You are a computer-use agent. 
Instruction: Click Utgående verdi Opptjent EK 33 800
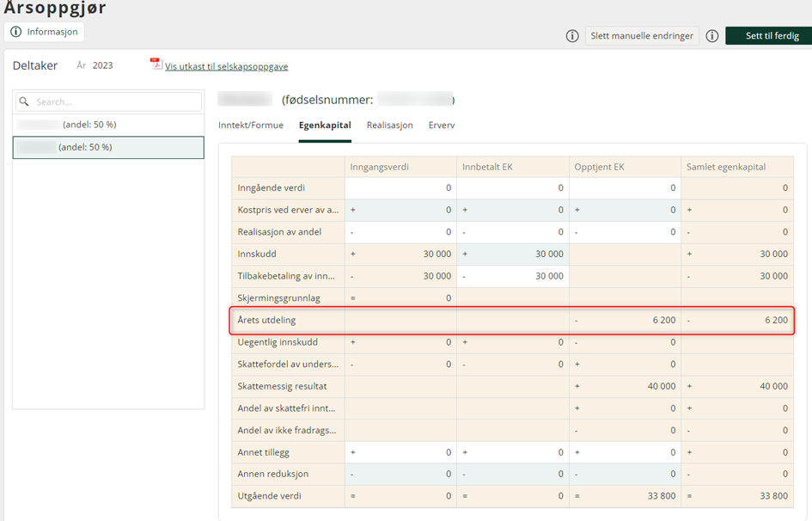625,496
